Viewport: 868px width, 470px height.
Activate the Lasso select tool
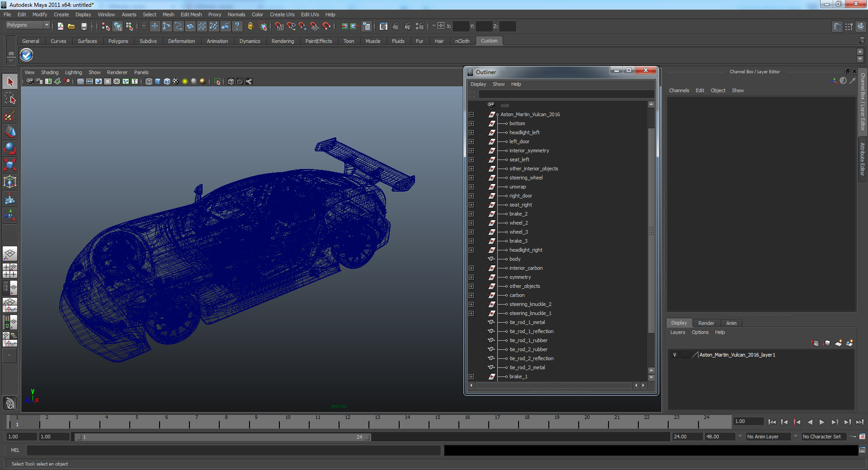coord(10,99)
